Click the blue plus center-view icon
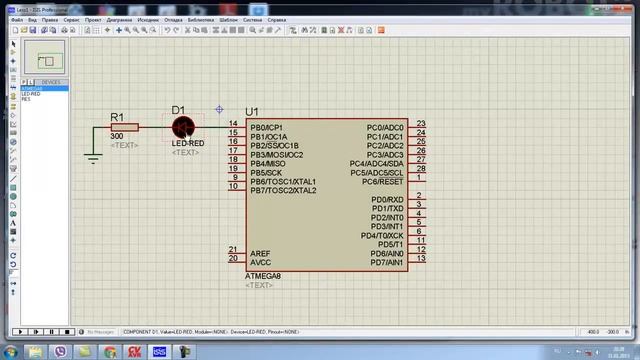Image resolution: width=640 pixels, height=360 pixels. (119, 30)
